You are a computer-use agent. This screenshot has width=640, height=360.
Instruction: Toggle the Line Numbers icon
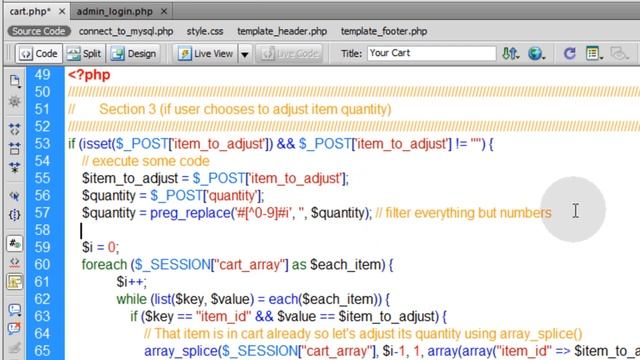(15, 244)
